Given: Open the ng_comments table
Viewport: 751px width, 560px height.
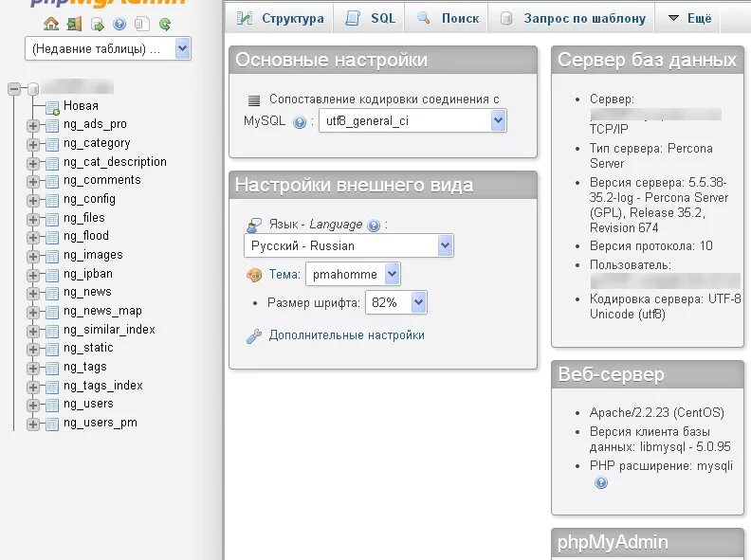Looking at the screenshot, I should coord(102,180).
